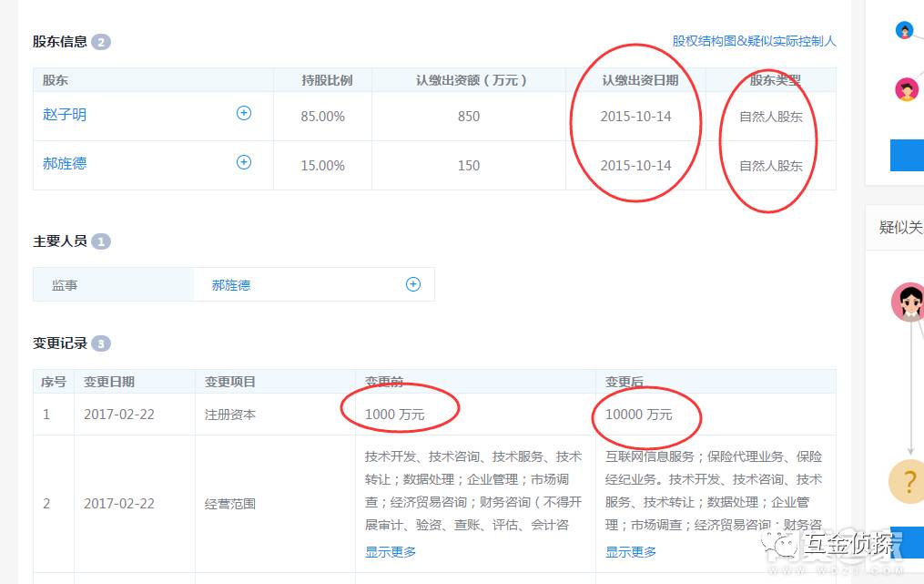Expand the 监事 entry for 郝旌德
This screenshot has width=924, height=584.
click(x=412, y=284)
